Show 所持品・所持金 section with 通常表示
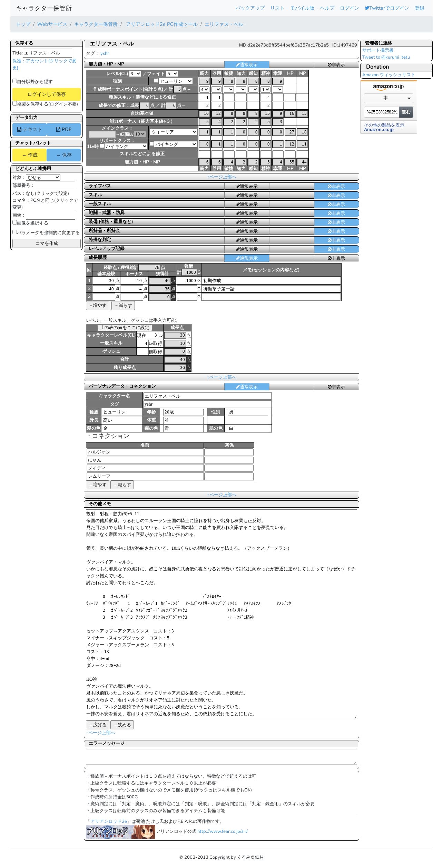 click(247, 231)
